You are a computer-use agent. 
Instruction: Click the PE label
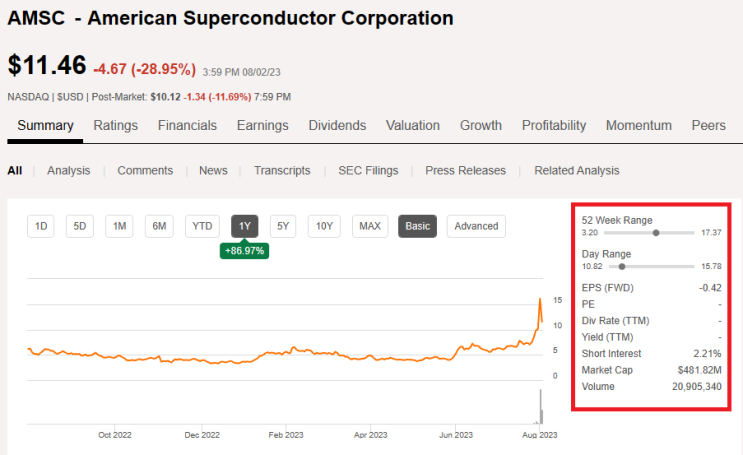(x=588, y=304)
